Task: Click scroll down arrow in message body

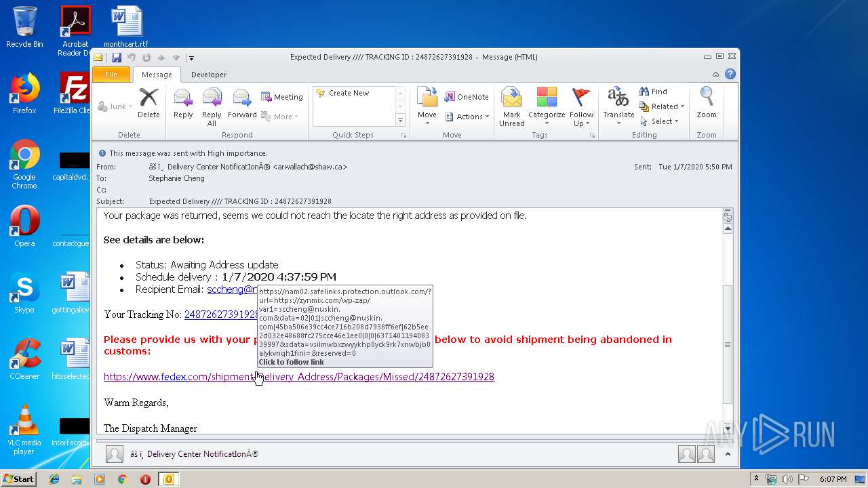Action: pyautogui.click(x=728, y=428)
